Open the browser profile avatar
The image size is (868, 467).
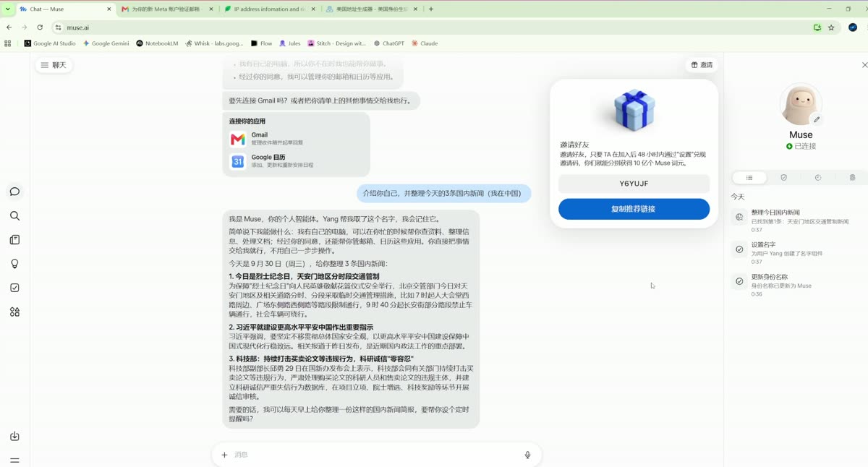click(x=853, y=27)
